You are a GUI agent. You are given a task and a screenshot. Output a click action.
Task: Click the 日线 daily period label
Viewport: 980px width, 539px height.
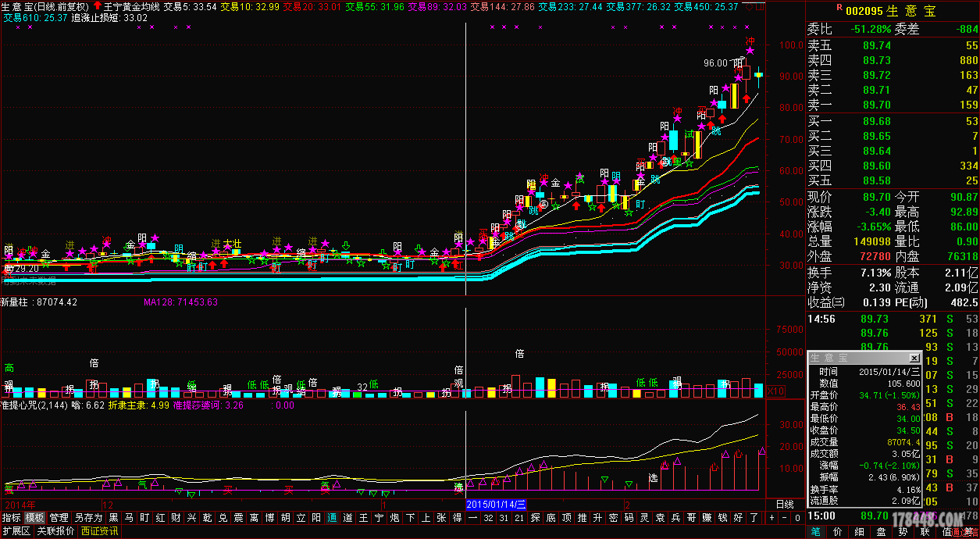[785, 505]
